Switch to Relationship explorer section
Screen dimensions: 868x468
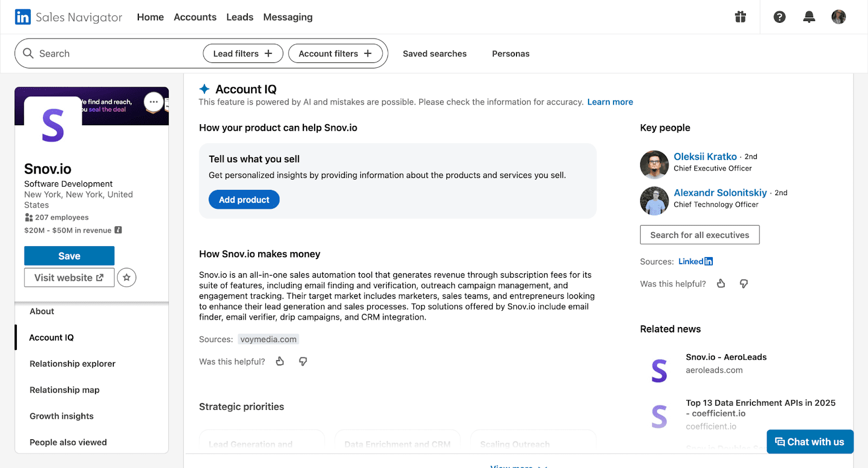click(73, 364)
